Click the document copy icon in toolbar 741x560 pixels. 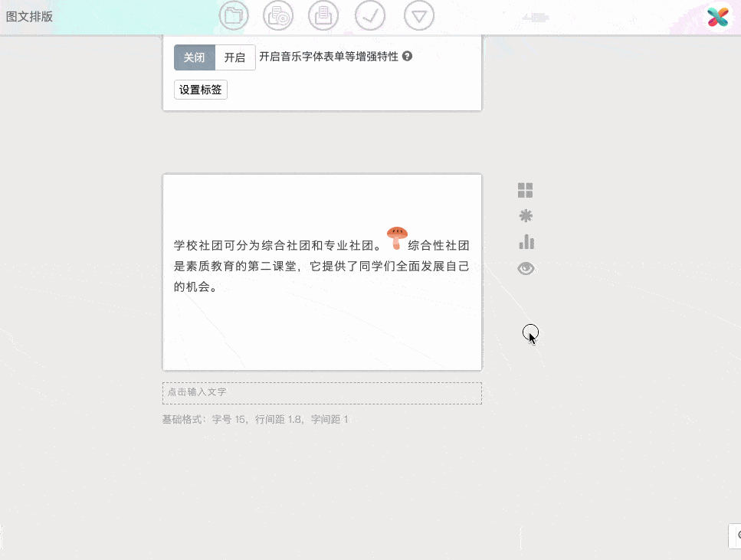(323, 15)
